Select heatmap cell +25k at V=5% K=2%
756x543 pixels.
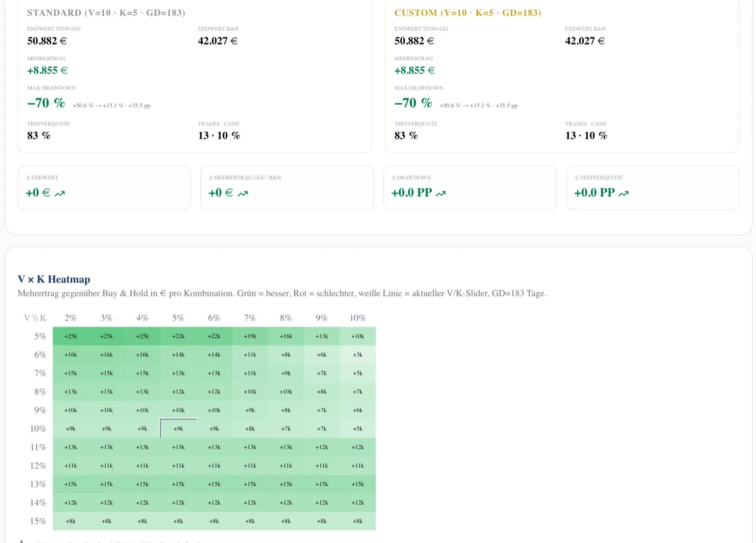pos(71,336)
